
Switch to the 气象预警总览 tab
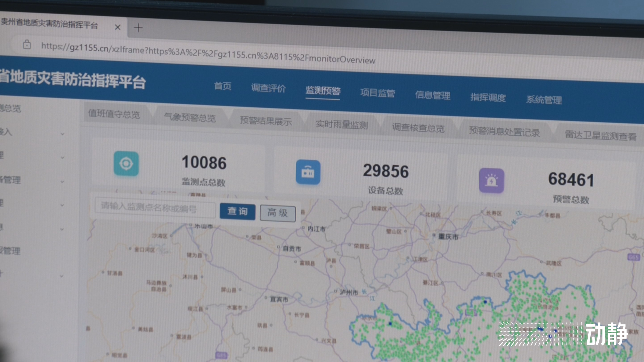[190, 118]
